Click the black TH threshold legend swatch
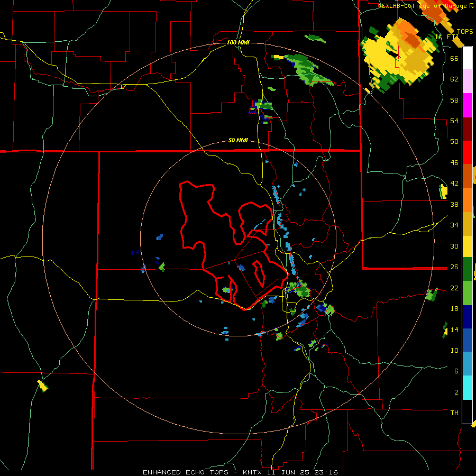 point(467,411)
